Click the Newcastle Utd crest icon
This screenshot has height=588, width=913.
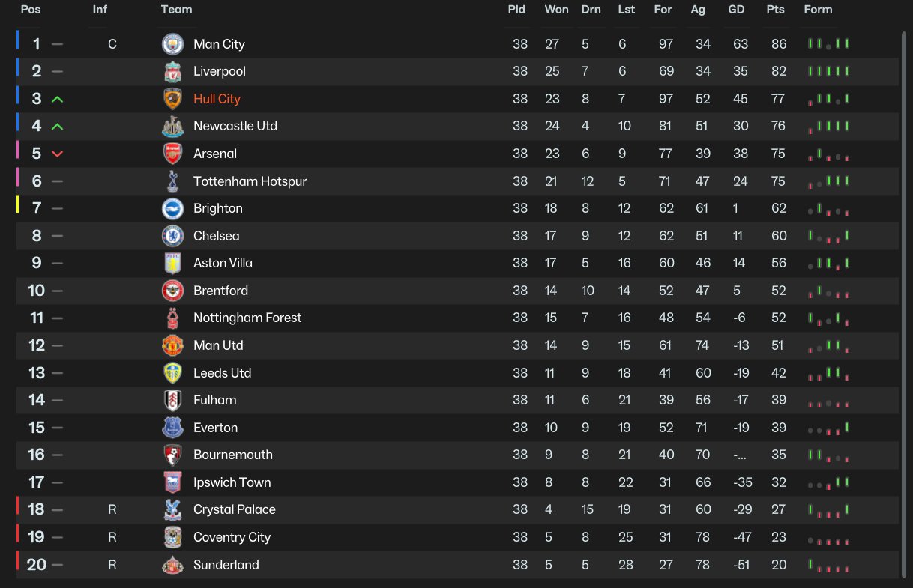pyautogui.click(x=172, y=127)
